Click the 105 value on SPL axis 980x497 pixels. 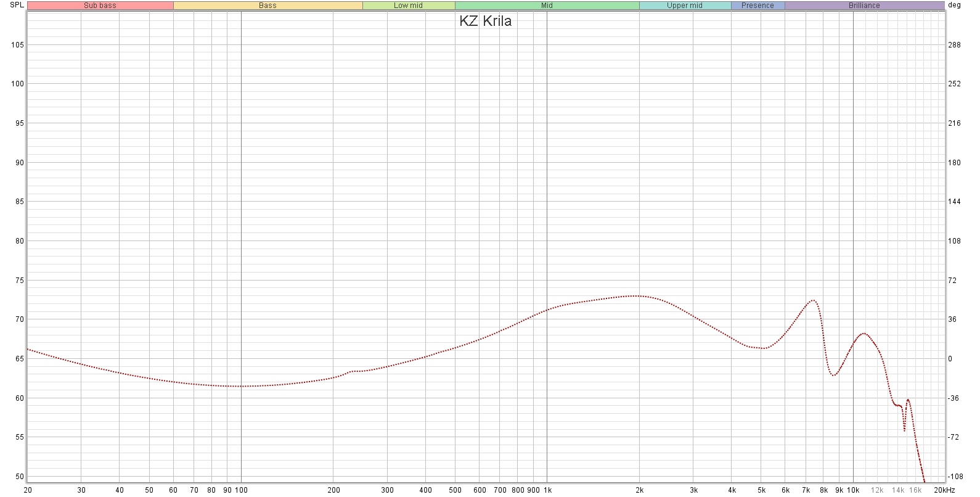17,45
